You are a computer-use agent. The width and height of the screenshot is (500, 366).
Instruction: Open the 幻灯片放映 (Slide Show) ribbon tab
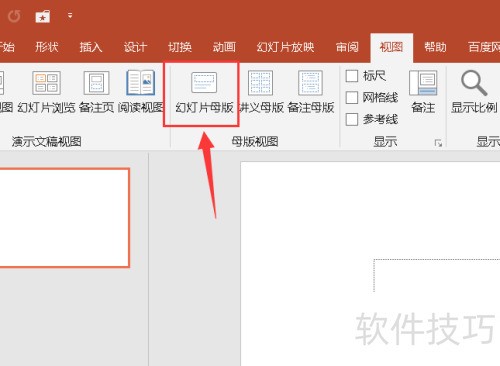click(x=285, y=47)
